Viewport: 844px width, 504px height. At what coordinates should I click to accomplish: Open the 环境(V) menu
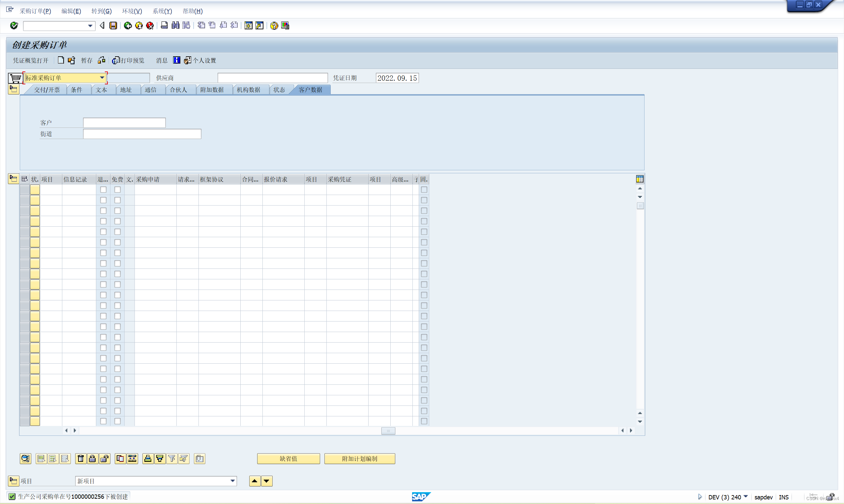(x=132, y=11)
